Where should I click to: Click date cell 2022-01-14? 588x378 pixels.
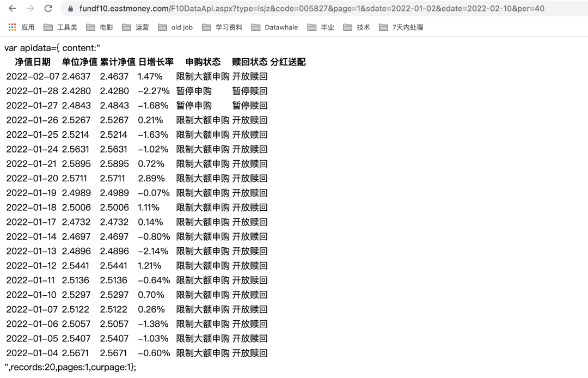pos(32,236)
